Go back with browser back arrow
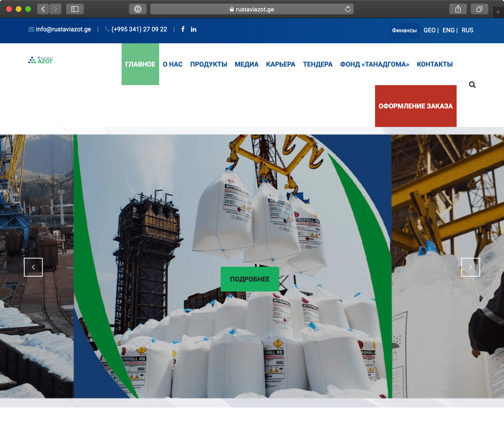The height and width of the screenshot is (427, 504). pos(43,9)
